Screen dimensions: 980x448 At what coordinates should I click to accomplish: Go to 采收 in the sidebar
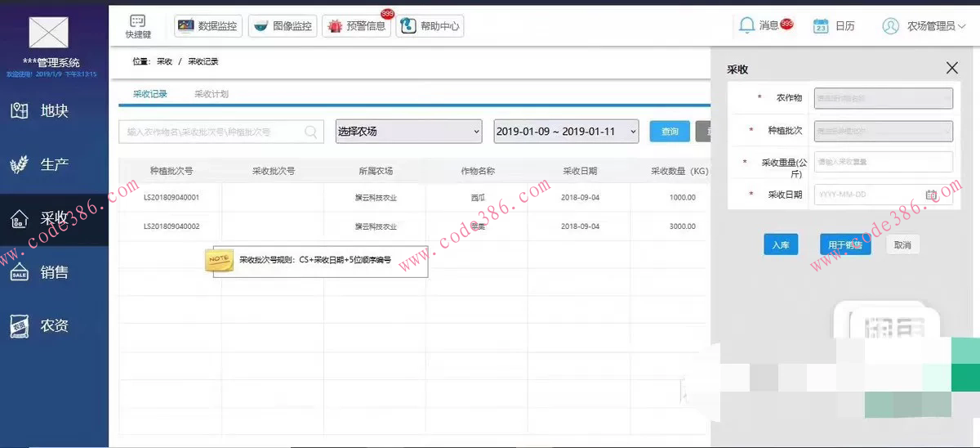pos(54,218)
